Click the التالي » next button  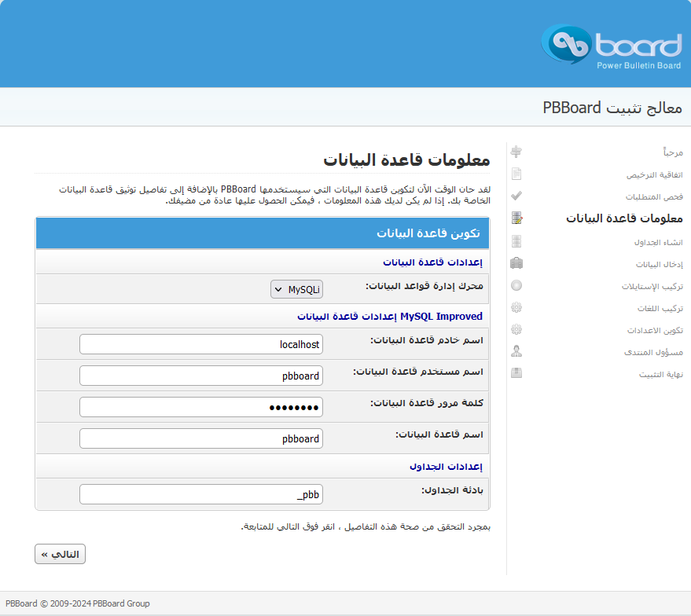(x=60, y=554)
